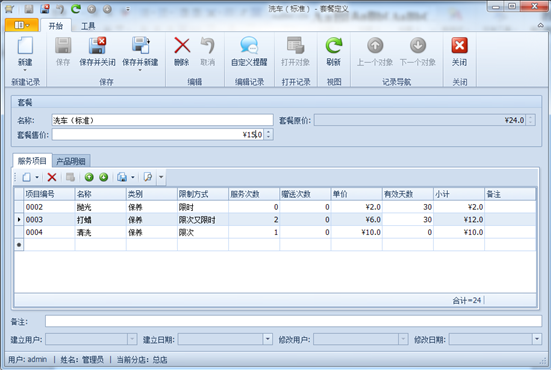Click the 删除 delete red X icon
This screenshot has width=551, height=370.
tap(182, 46)
